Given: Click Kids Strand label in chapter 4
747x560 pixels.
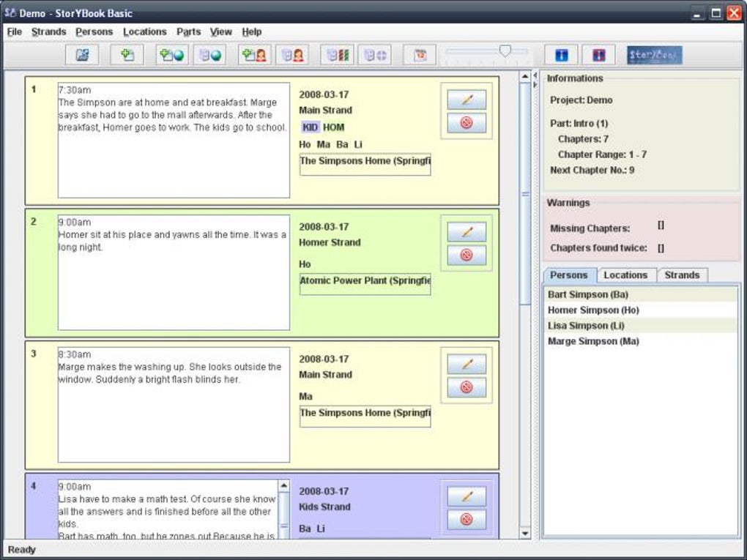Looking at the screenshot, I should (324, 507).
